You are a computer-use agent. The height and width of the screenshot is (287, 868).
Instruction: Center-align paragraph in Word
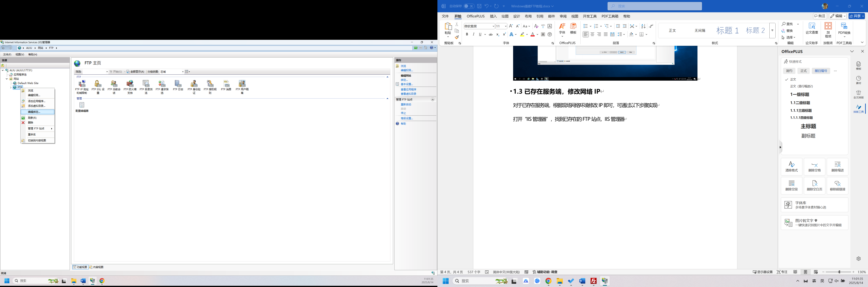[592, 34]
